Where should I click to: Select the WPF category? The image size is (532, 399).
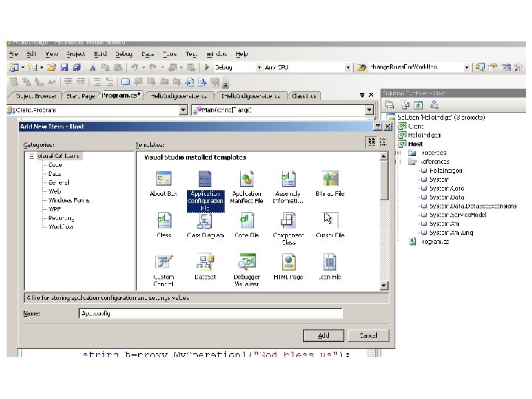click(x=54, y=209)
